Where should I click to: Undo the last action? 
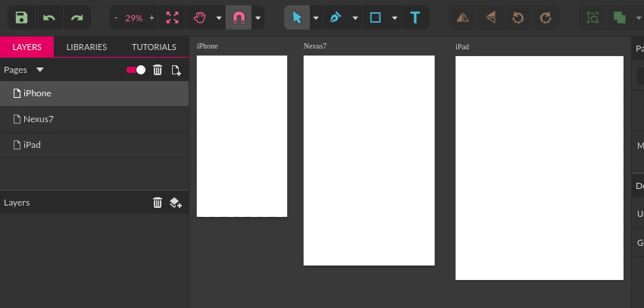point(49,17)
